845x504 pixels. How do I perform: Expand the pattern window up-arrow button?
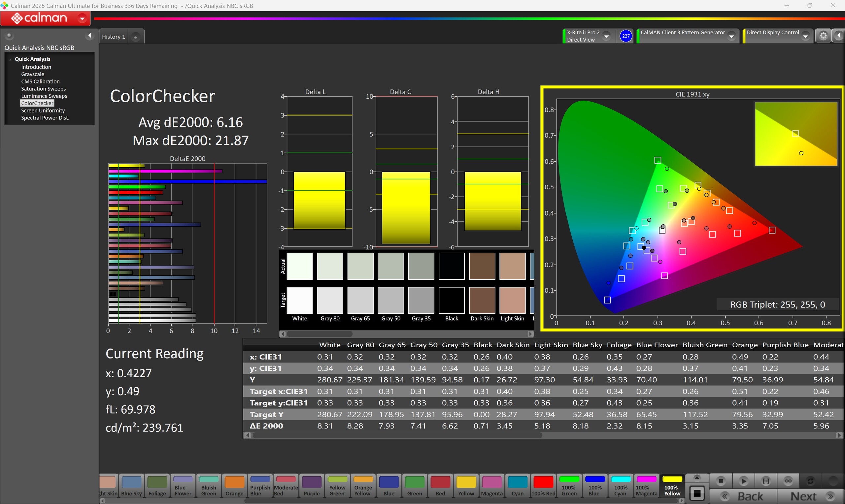(697, 478)
